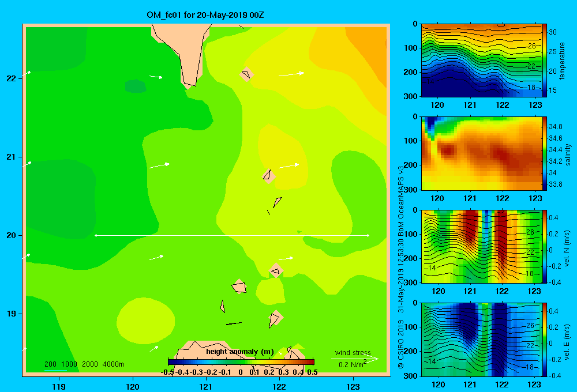Select the vel. E velocity section panel
The width and height of the screenshot is (577, 392).
pos(482,340)
